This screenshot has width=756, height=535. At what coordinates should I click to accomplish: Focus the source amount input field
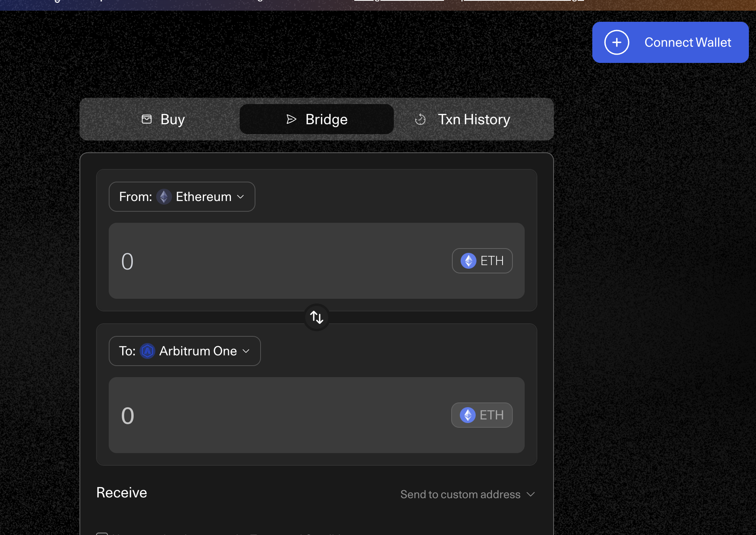277,261
